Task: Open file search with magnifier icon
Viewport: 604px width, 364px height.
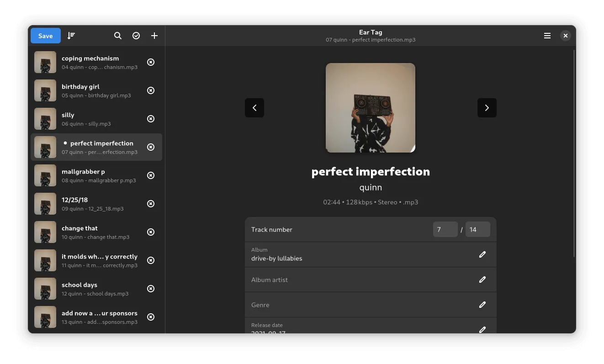Action: click(118, 36)
